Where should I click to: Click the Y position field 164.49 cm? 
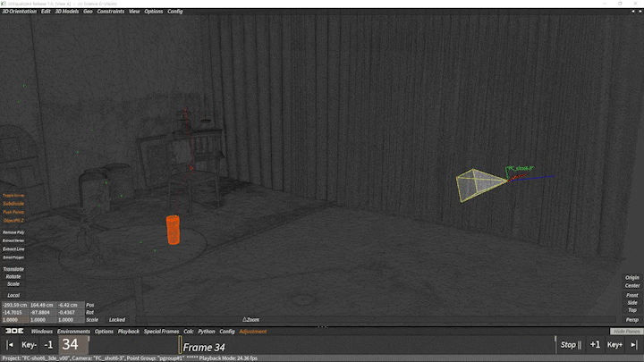pyautogui.click(x=42, y=305)
